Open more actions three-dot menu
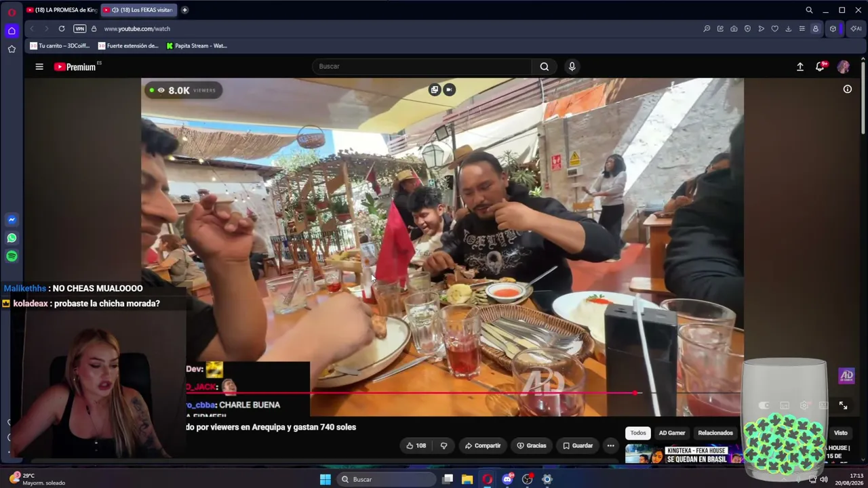Image resolution: width=868 pixels, height=488 pixels. (610, 445)
